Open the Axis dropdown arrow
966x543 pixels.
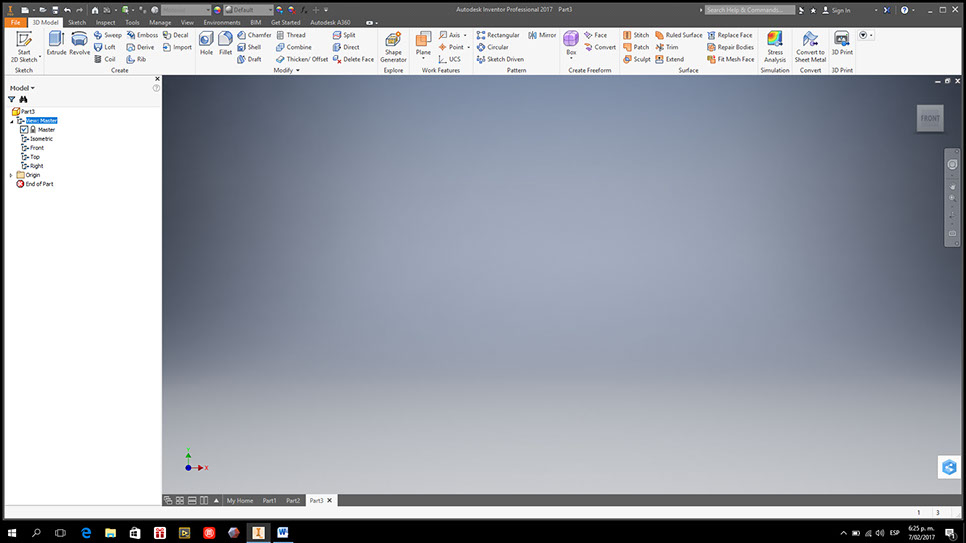[x=465, y=35]
